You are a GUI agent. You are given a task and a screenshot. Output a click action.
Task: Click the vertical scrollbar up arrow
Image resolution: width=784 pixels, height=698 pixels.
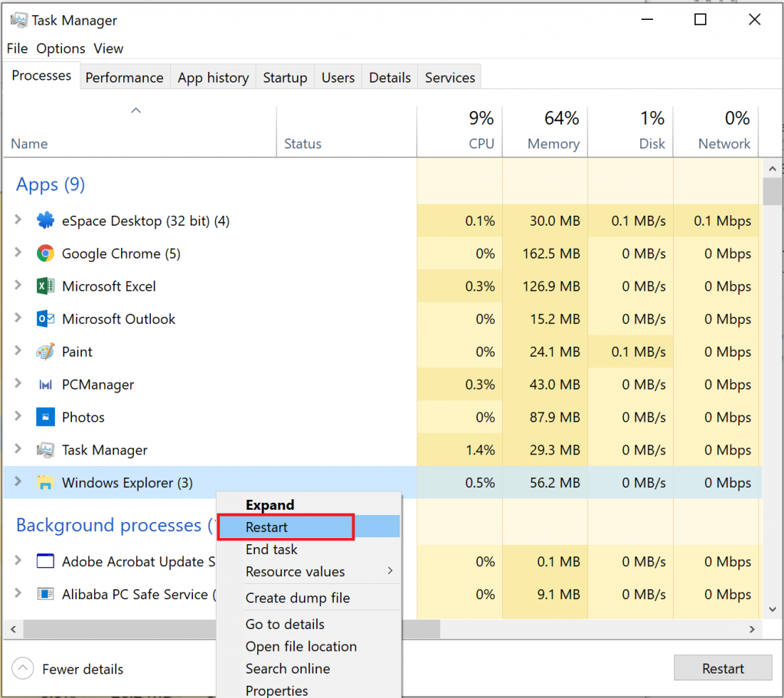773,168
